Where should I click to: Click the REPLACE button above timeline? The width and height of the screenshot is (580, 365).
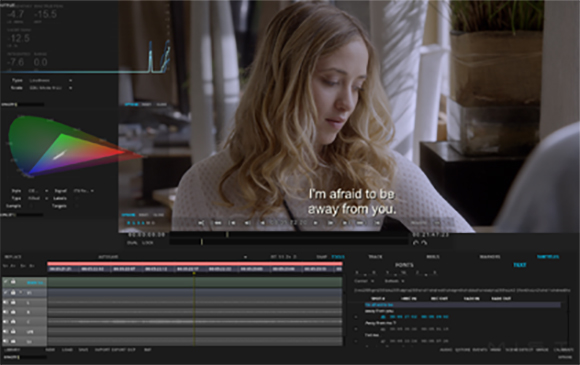pos(13,257)
